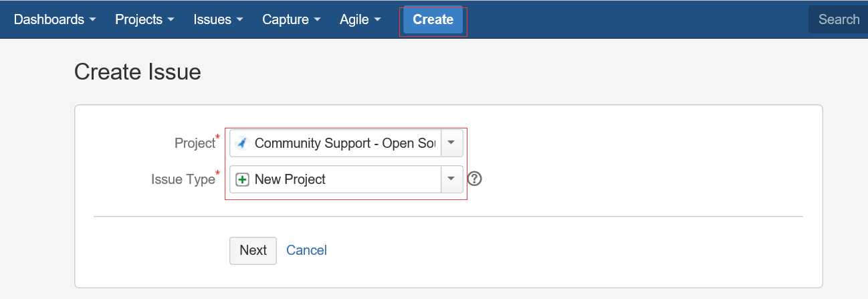Image resolution: width=868 pixels, height=299 pixels.
Task: Click the Issue Type field label
Action: tap(183, 179)
